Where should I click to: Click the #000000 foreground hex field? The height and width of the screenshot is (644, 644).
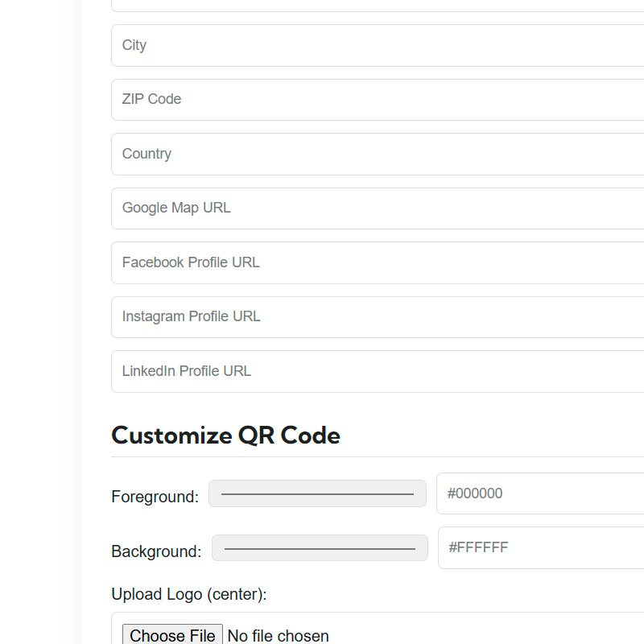click(539, 493)
